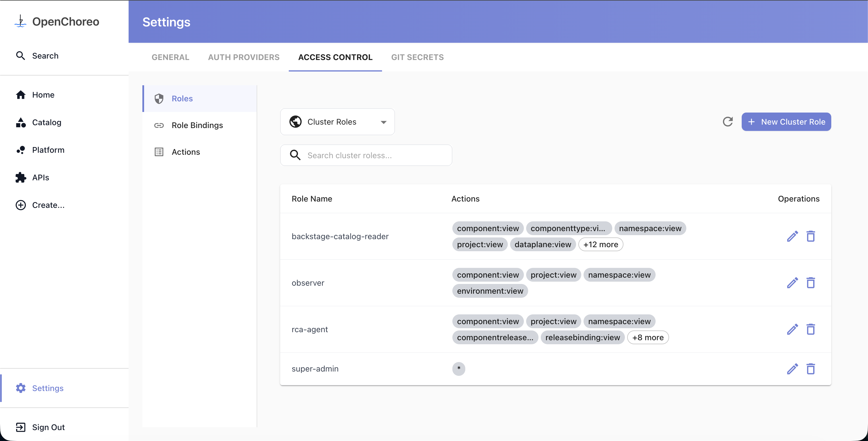Image resolution: width=868 pixels, height=441 pixels.
Task: Switch to the Git Secrets tab
Action: click(x=417, y=57)
